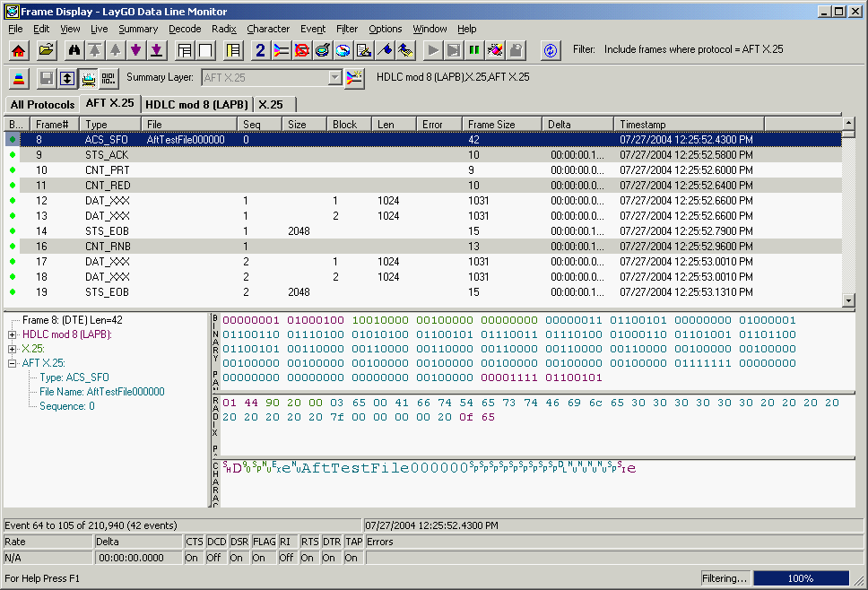Click the greyed lock icon

coord(516,50)
